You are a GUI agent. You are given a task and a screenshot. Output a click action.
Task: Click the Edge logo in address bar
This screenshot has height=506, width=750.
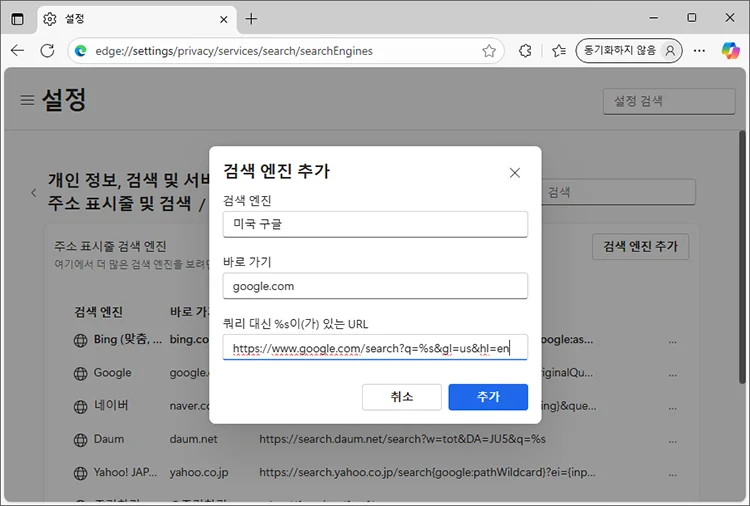point(81,51)
